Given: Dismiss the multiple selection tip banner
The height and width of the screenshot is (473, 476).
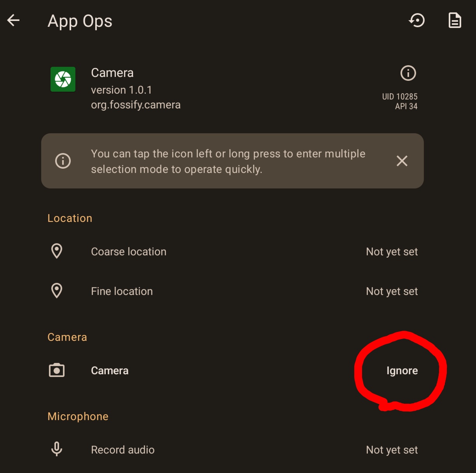Looking at the screenshot, I should coord(402,161).
